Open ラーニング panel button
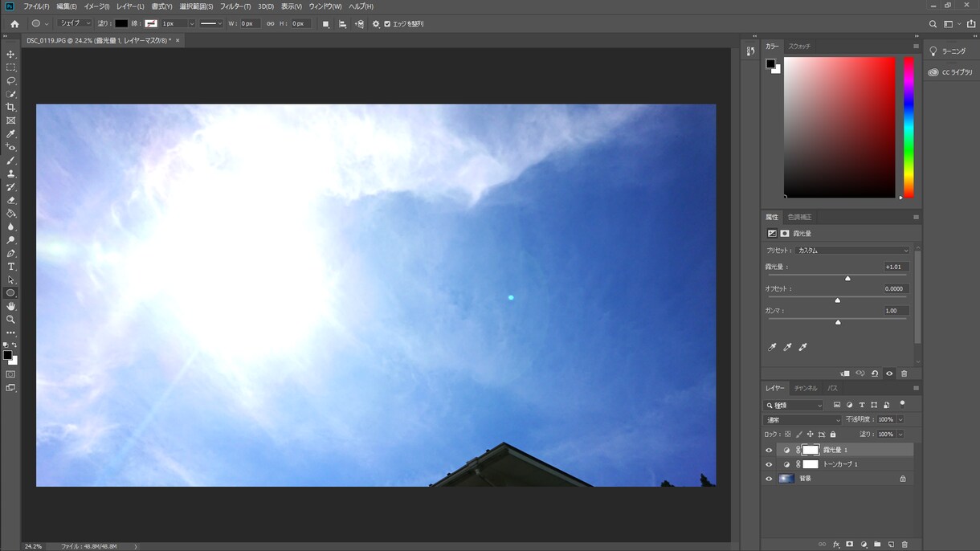The width and height of the screenshot is (980, 551). tap(947, 51)
